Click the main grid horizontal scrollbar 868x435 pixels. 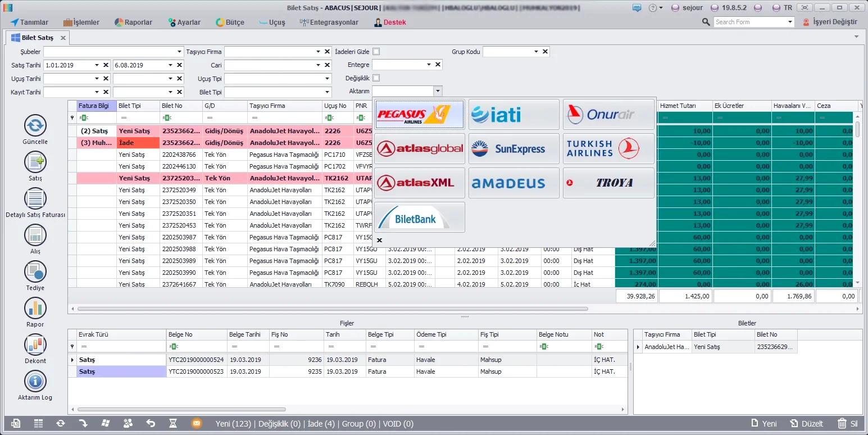point(333,309)
